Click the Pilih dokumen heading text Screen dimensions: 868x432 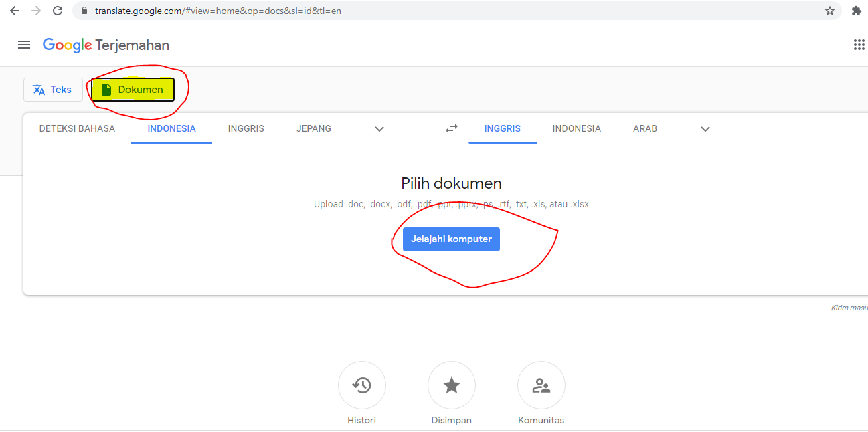coord(451,183)
